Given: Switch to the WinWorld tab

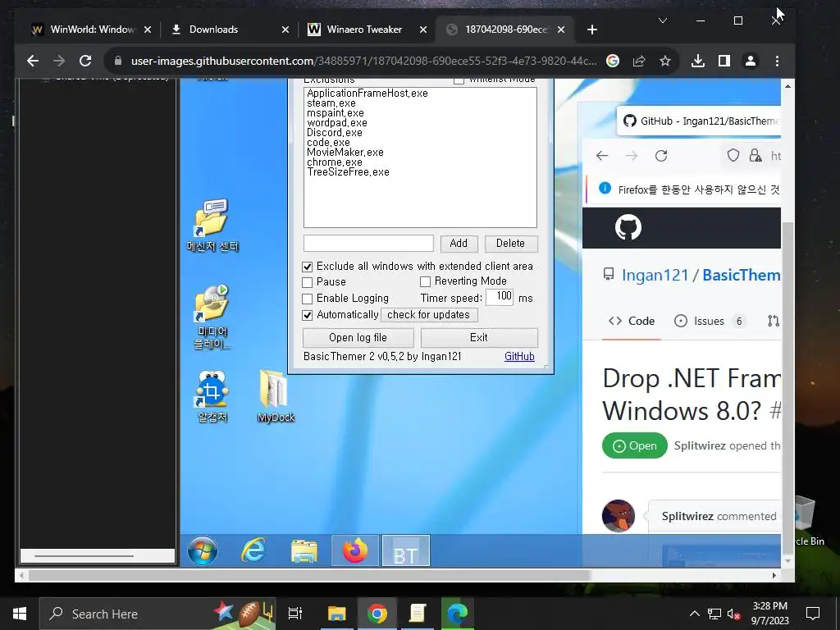Looking at the screenshot, I should 91,30.
